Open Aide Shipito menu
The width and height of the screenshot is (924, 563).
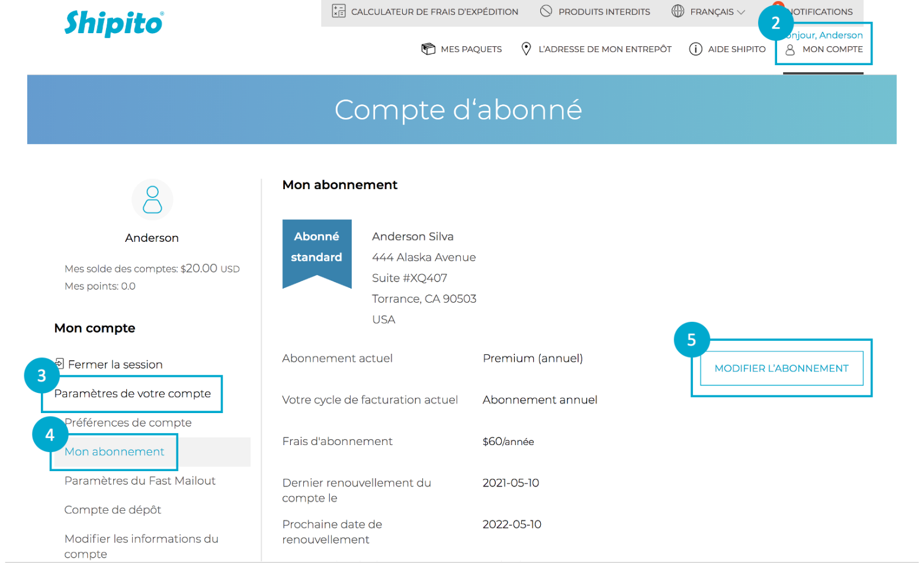point(737,49)
